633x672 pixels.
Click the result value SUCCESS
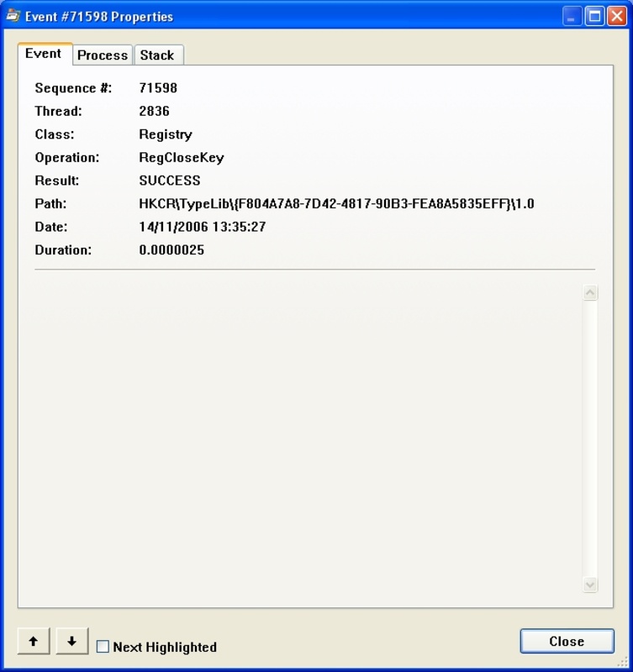tap(170, 181)
